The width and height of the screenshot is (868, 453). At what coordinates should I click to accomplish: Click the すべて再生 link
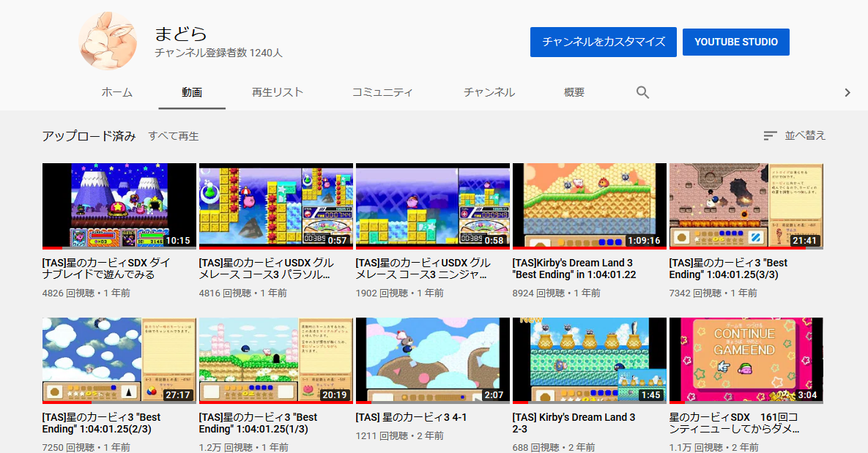(174, 136)
